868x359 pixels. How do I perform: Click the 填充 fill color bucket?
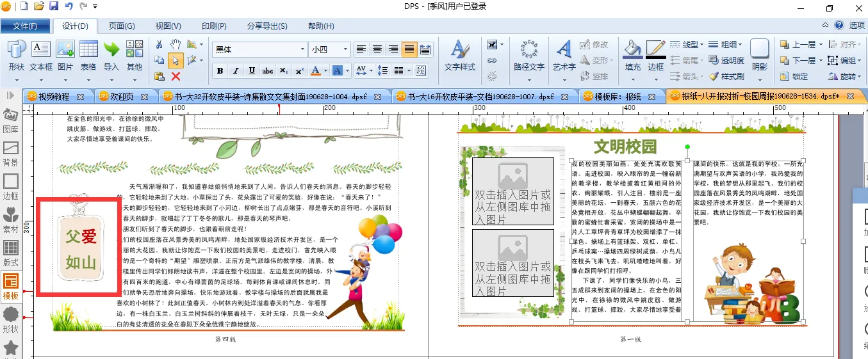tap(632, 56)
